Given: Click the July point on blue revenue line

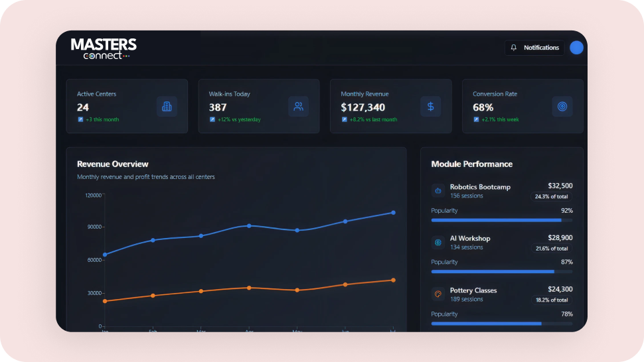Looking at the screenshot, I should [x=393, y=213].
